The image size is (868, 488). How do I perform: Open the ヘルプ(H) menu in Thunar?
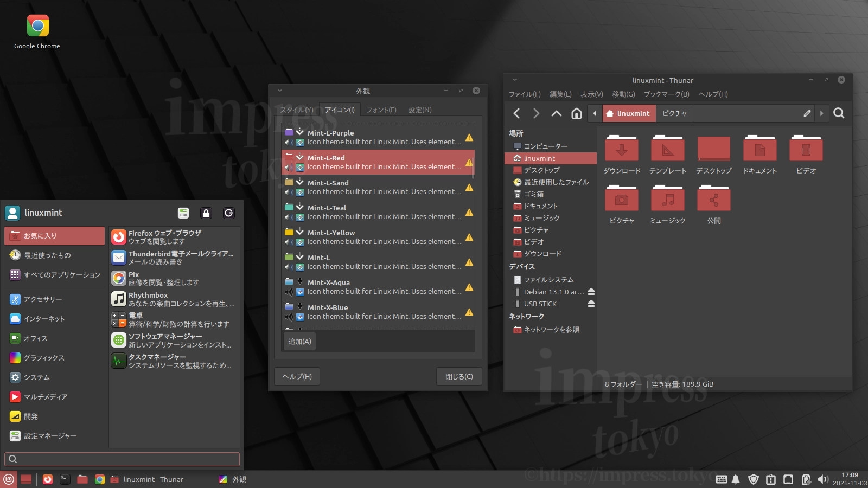[x=713, y=94]
